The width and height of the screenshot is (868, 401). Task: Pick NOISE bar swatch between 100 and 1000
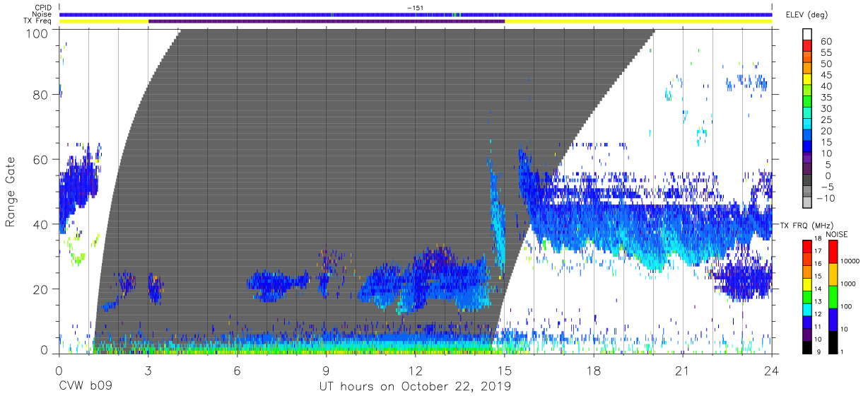833,296
